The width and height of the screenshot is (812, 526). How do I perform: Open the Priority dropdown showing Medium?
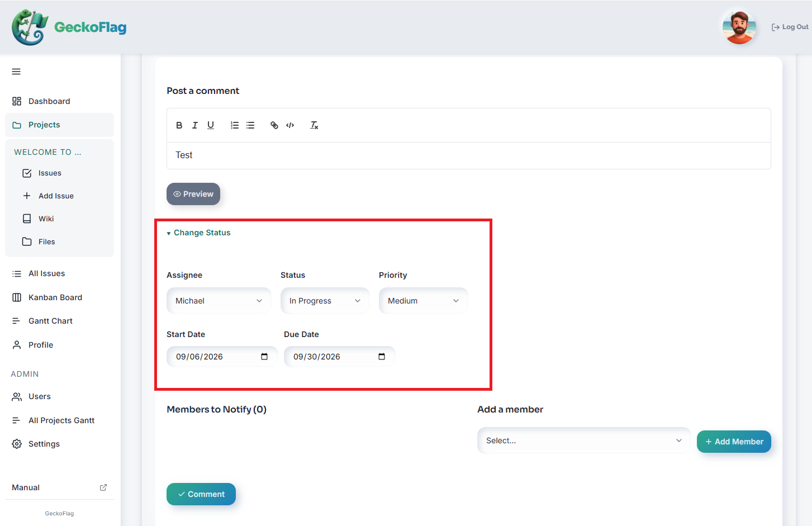click(424, 301)
